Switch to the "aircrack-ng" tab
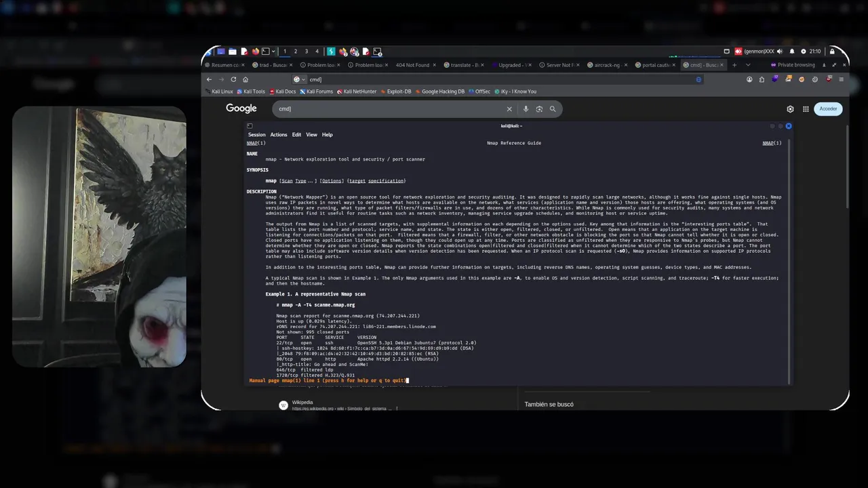This screenshot has height=488, width=868. (607, 65)
